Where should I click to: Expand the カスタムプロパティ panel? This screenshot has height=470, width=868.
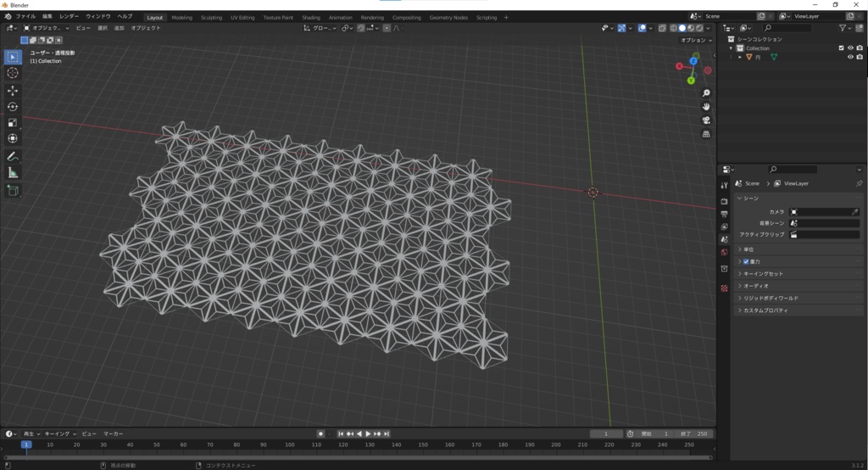coord(797,311)
